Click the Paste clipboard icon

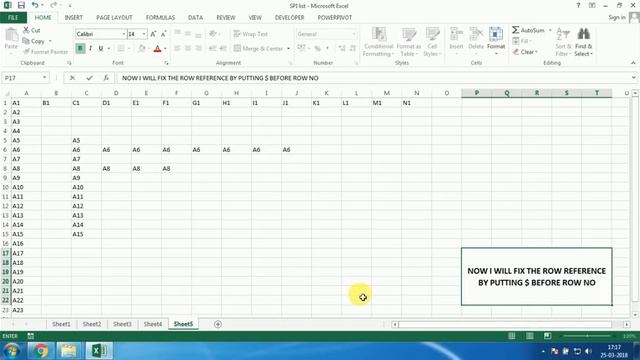[x=11, y=35]
